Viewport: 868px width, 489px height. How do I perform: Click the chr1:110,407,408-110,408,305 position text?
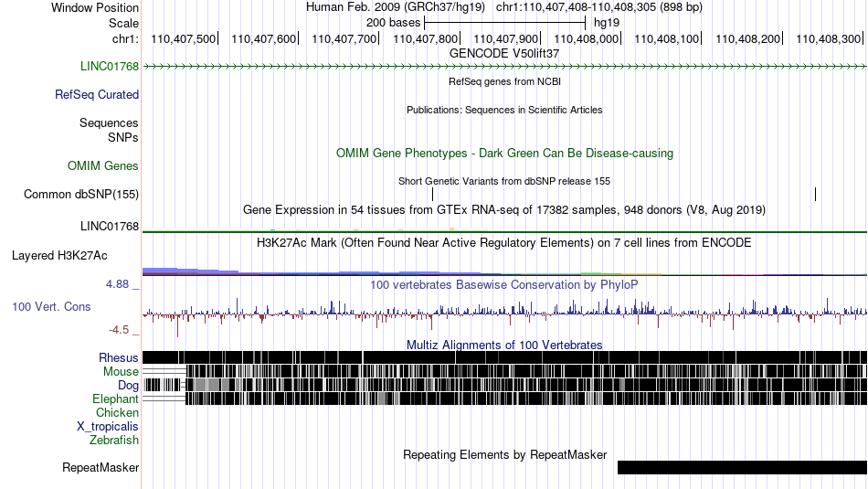[x=599, y=7]
